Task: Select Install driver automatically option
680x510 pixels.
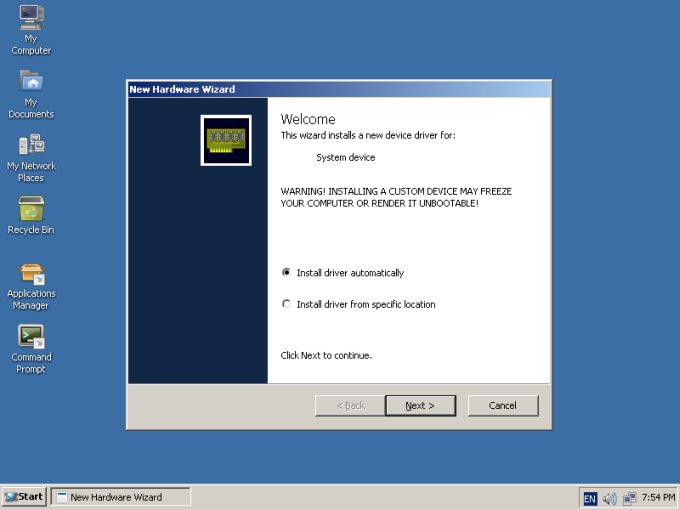Action: coord(287,273)
